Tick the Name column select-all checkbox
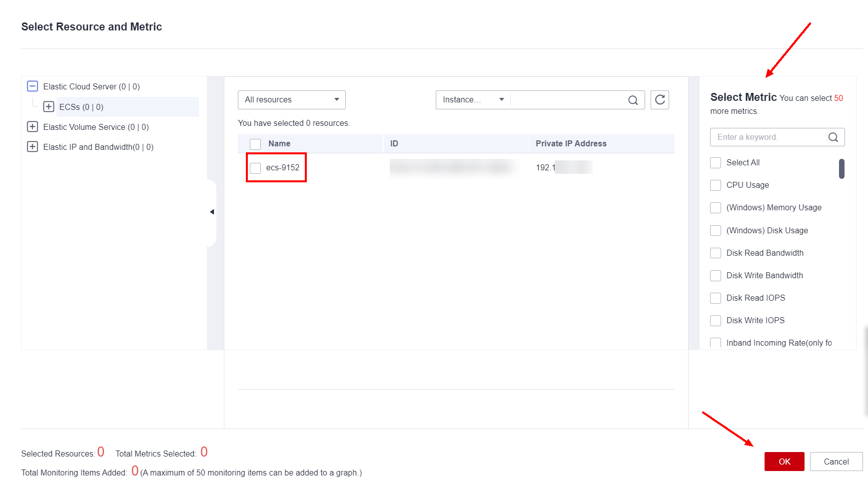This screenshot has width=868, height=490. tap(255, 144)
